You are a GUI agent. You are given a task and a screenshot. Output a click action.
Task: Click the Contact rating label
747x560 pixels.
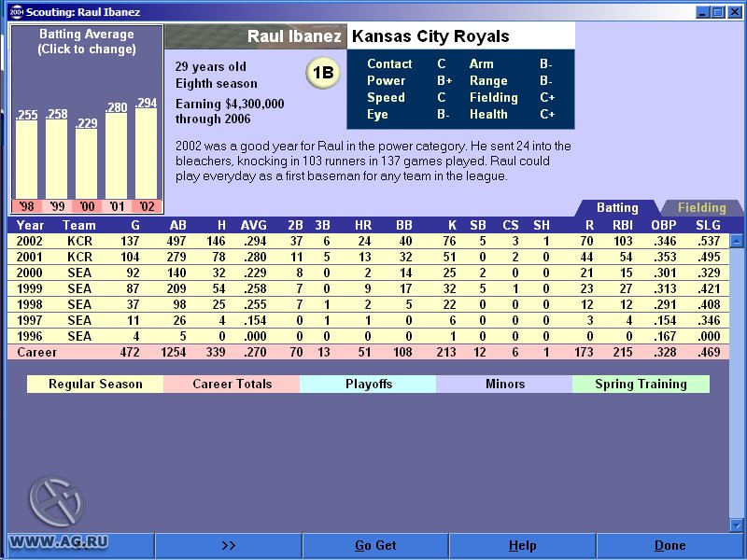click(389, 63)
